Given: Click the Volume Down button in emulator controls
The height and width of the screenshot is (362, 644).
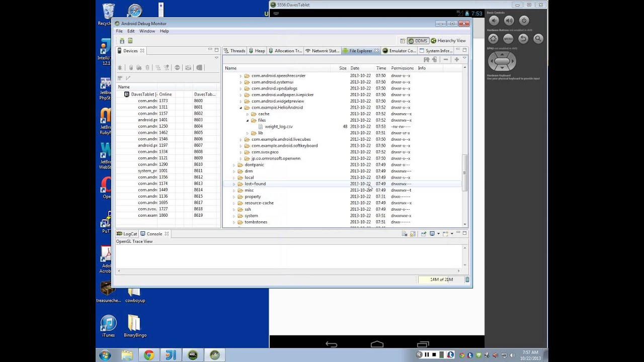Looking at the screenshot, I should 494,21.
